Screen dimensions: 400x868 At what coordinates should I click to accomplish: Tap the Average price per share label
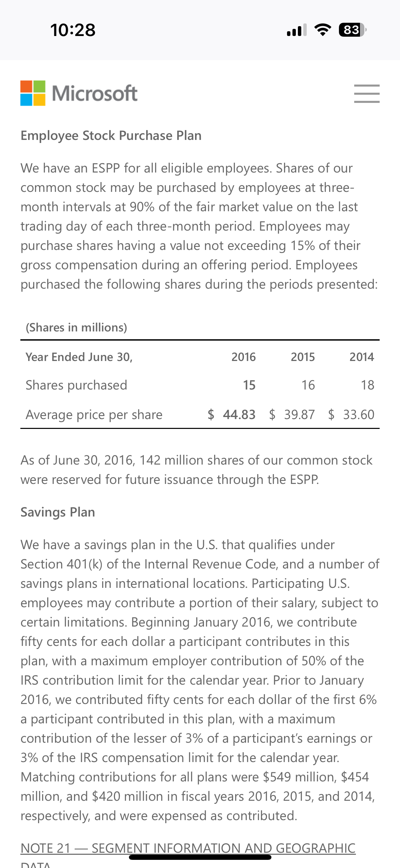coord(94,415)
